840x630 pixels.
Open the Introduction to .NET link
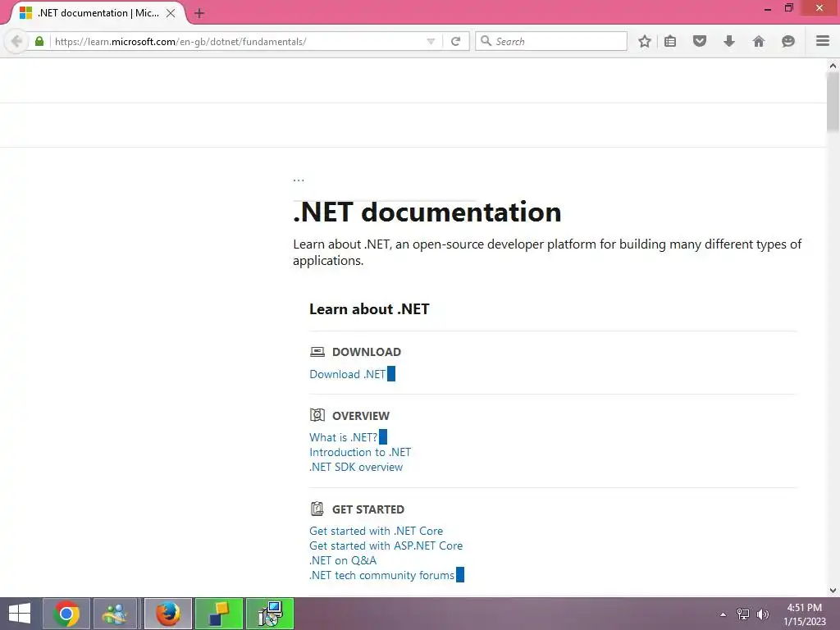tap(360, 452)
